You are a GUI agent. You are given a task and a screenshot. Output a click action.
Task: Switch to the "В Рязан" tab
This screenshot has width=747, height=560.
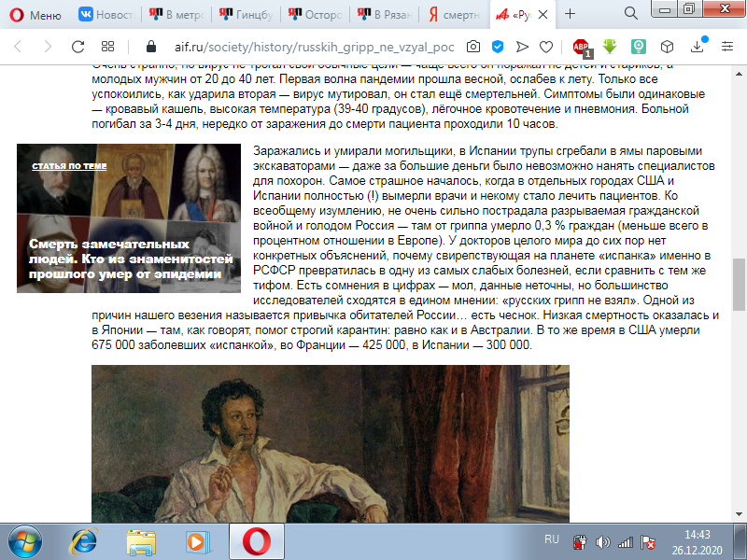coord(385,15)
